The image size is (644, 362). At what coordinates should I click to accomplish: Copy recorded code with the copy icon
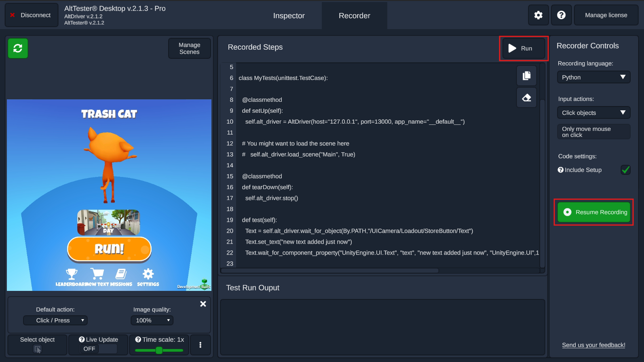click(526, 76)
